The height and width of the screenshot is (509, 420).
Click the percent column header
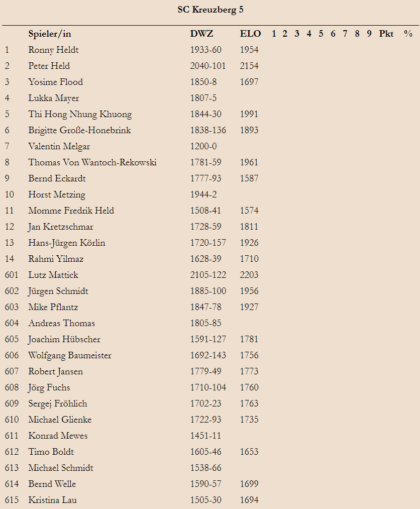tap(408, 34)
